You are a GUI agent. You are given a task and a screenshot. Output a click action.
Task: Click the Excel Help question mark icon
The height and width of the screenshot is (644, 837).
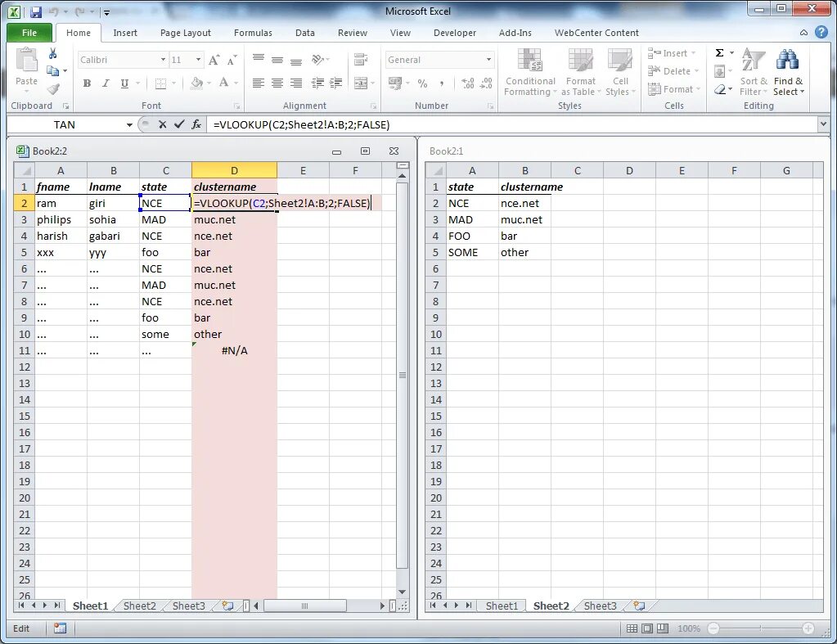click(821, 33)
